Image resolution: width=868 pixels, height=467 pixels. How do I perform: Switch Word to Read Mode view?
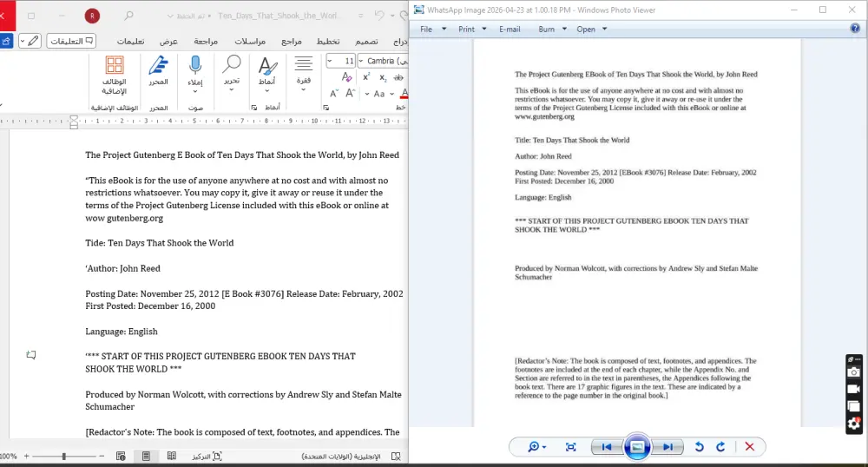click(172, 456)
